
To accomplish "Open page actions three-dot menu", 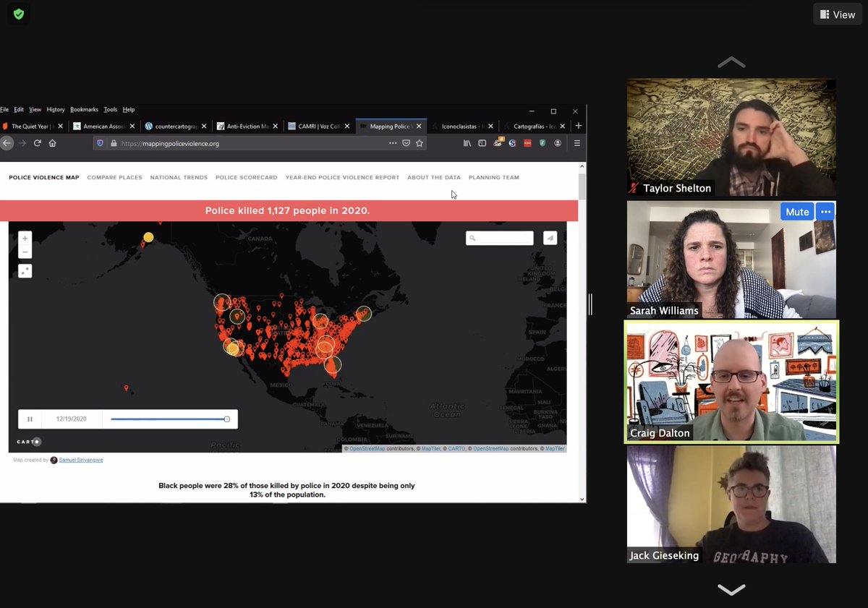I will click(393, 143).
